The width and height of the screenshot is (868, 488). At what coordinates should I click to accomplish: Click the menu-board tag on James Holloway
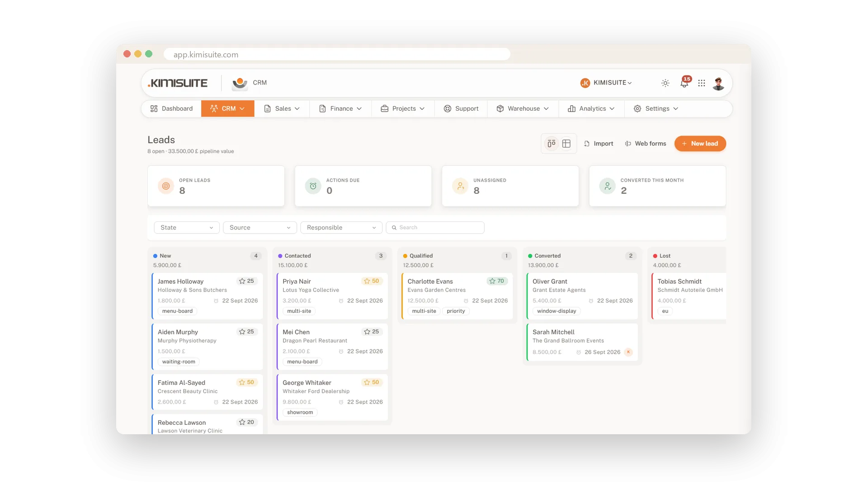point(177,311)
